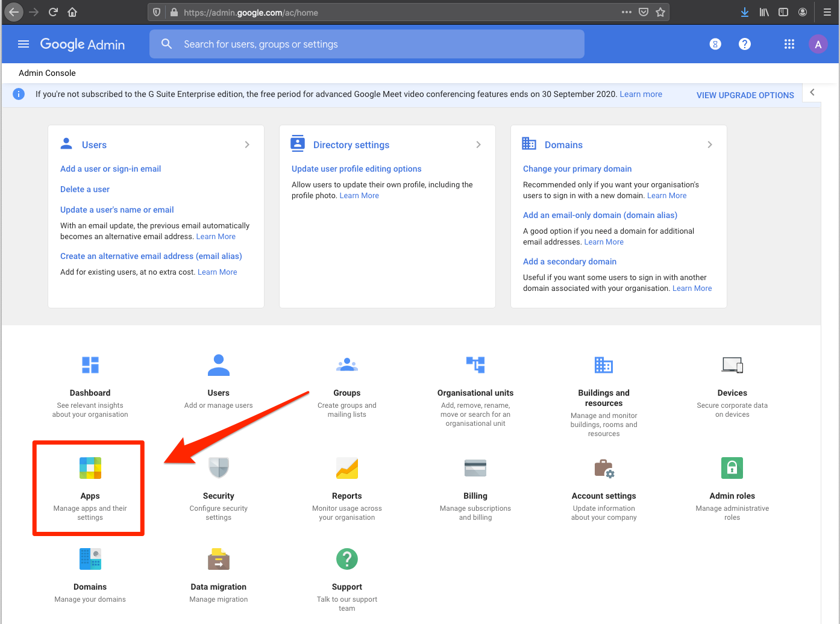Open the Dashboard icon tile
The width and height of the screenshot is (840, 624).
click(90, 365)
